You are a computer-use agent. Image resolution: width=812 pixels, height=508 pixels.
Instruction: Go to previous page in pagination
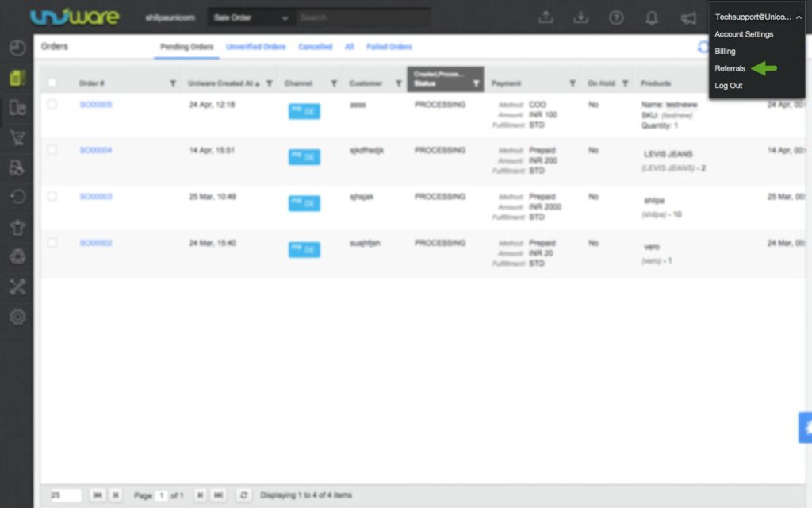pos(116,495)
